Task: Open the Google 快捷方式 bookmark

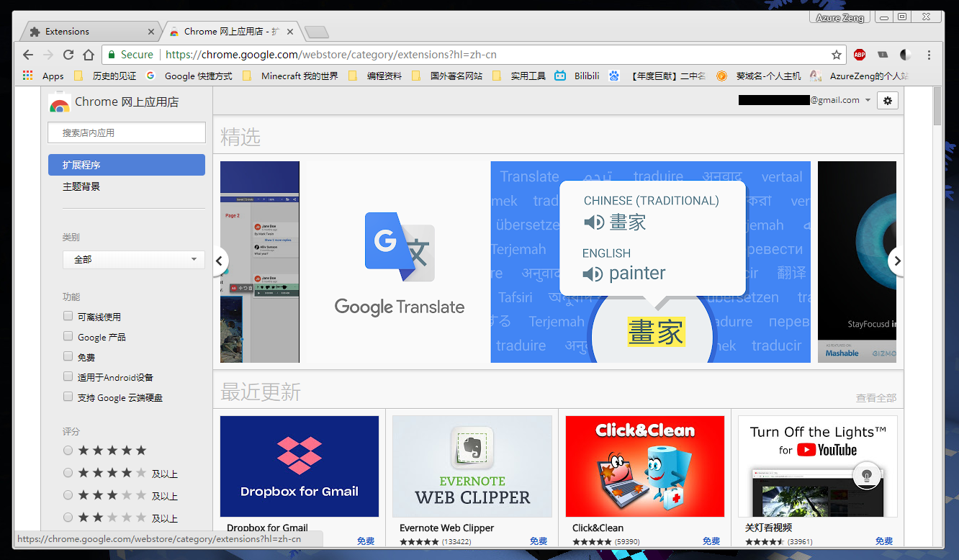Action: (189, 76)
